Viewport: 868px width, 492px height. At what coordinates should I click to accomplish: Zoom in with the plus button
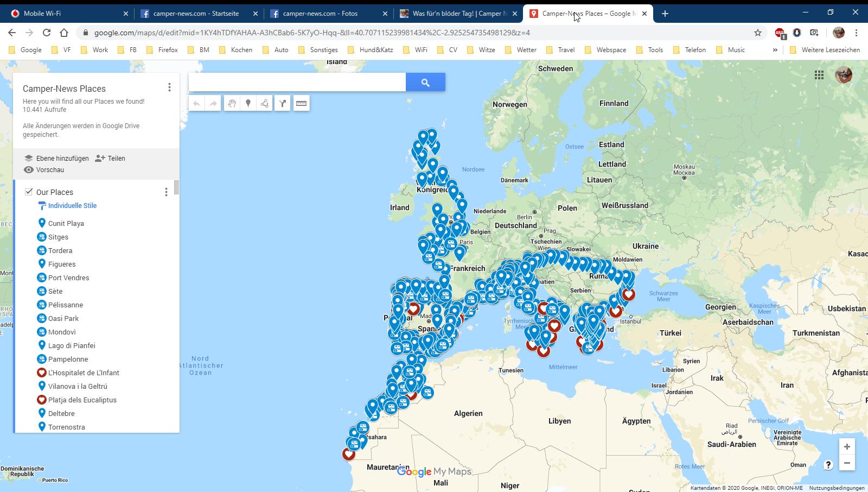[847, 446]
